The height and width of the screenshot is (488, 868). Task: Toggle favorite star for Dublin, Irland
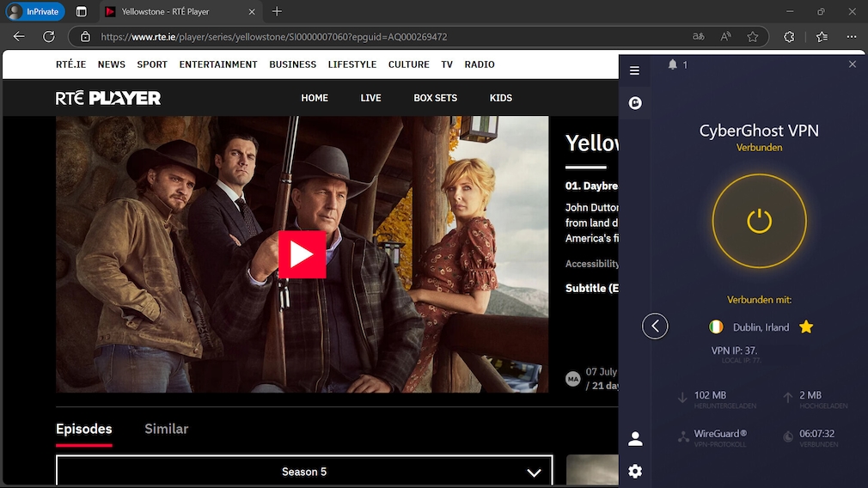(806, 327)
